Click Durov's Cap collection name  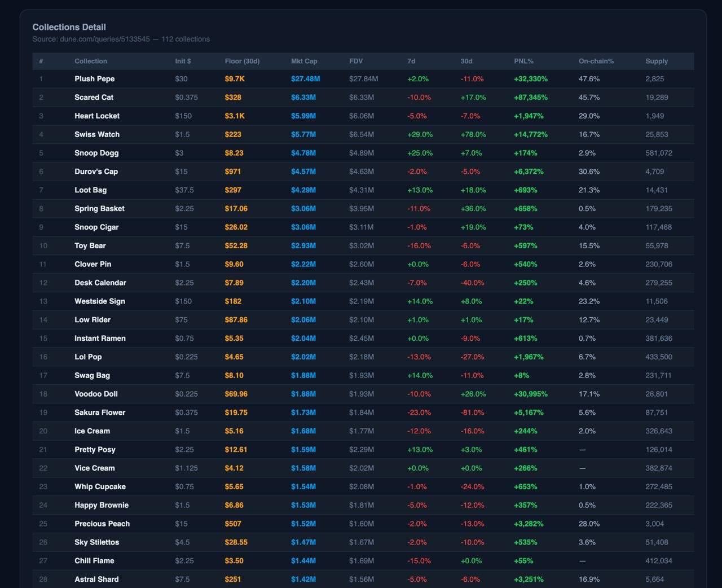(x=96, y=172)
